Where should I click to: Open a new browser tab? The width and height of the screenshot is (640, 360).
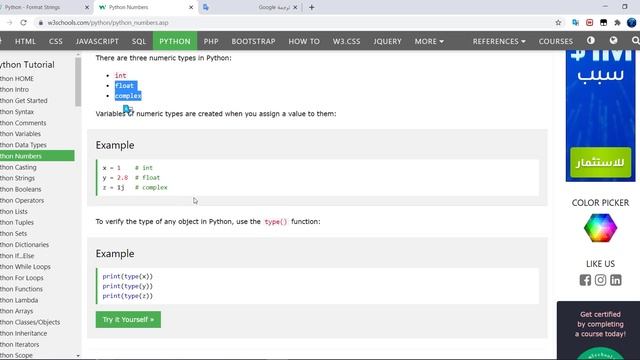311,7
